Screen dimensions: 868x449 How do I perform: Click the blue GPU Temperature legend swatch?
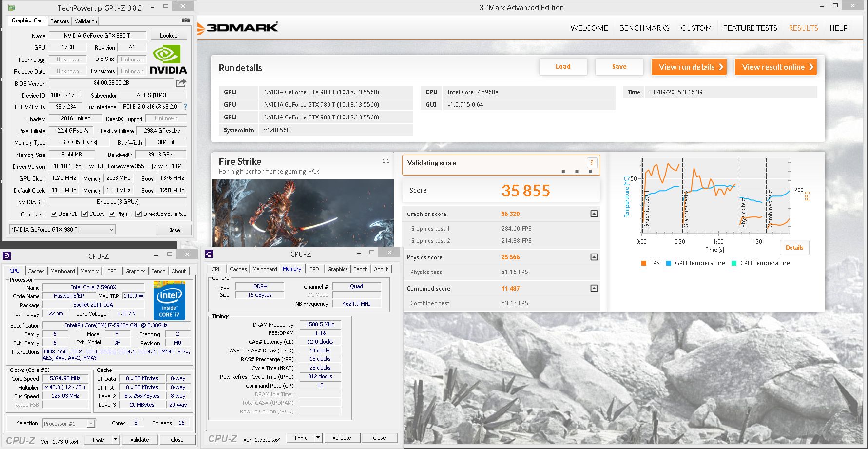tap(669, 263)
